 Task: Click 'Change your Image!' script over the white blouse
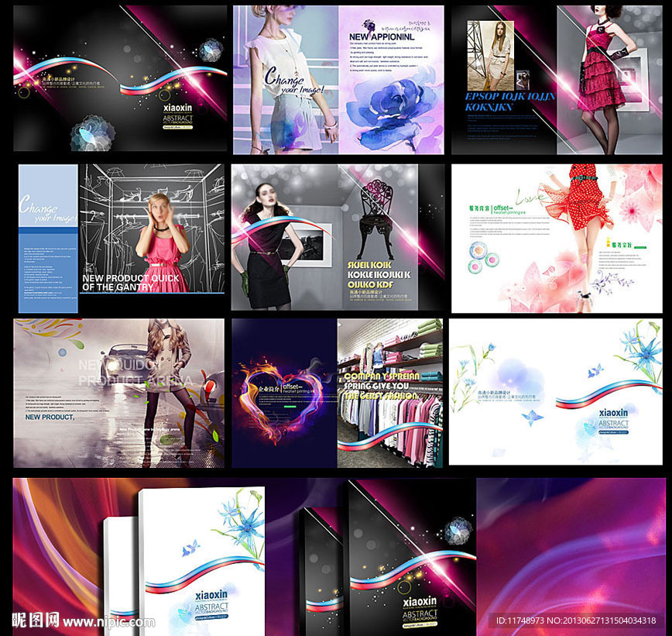pyautogui.click(x=293, y=81)
